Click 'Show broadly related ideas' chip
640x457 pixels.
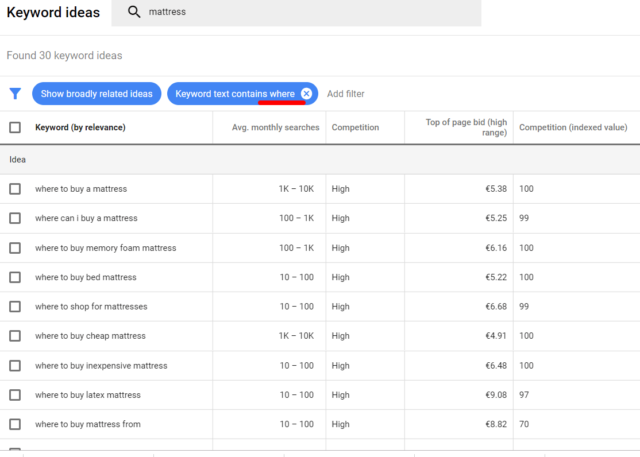click(97, 94)
